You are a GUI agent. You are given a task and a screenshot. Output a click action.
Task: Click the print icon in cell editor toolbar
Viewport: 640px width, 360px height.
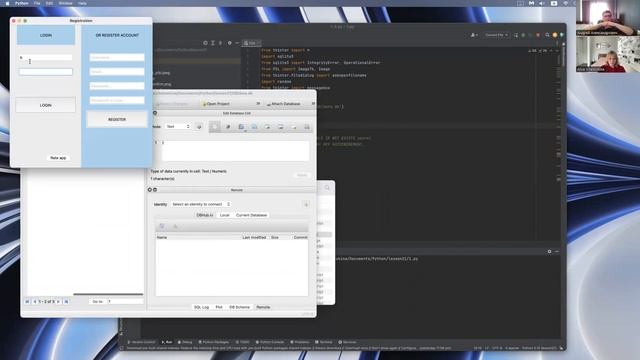pyautogui.click(x=307, y=127)
